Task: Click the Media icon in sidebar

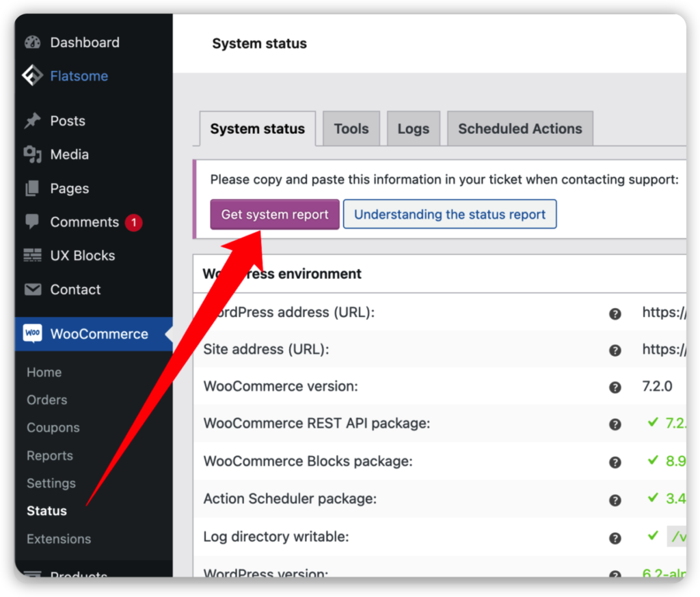Action: 33,154
